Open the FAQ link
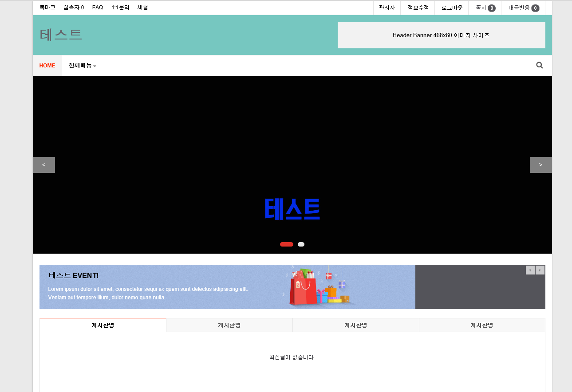 pyautogui.click(x=98, y=8)
